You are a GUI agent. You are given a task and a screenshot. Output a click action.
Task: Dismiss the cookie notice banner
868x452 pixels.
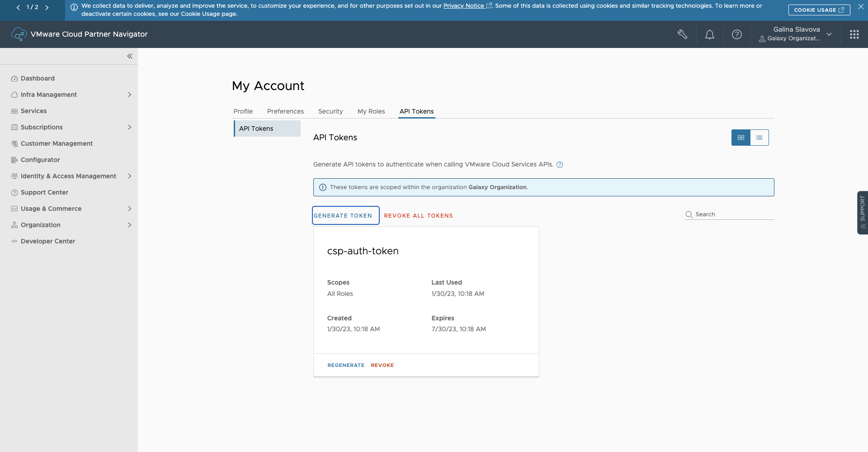coord(861,7)
